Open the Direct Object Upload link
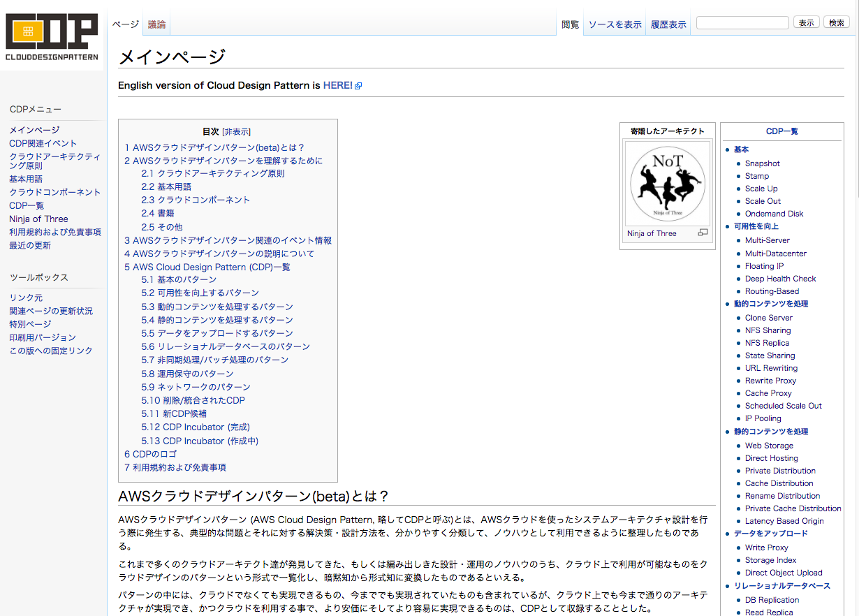The height and width of the screenshot is (616, 859). (x=784, y=573)
